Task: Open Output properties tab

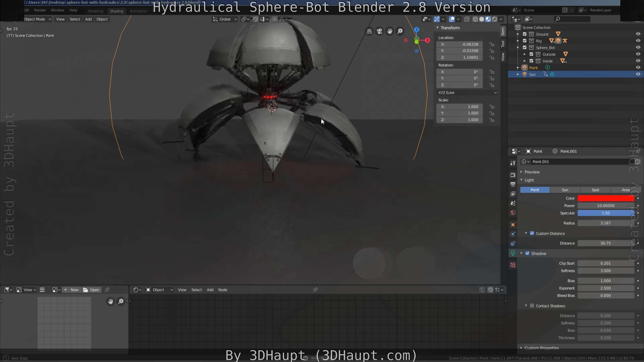Action: 513,184
